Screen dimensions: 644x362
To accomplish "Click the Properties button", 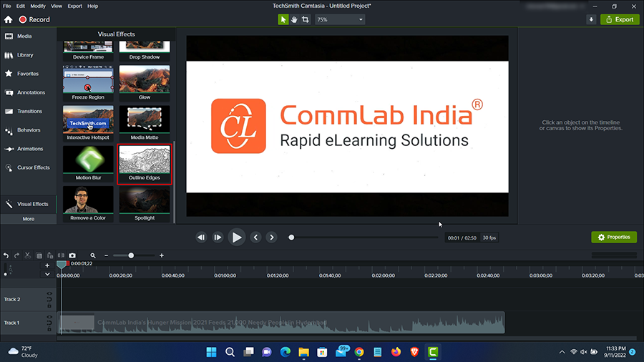I will click(x=614, y=238).
